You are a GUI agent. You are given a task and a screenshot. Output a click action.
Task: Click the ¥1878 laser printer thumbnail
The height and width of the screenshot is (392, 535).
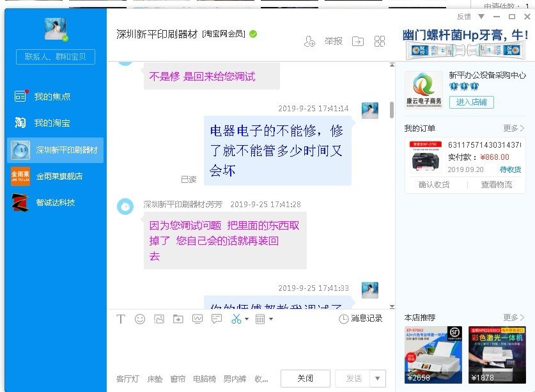pos(490,354)
